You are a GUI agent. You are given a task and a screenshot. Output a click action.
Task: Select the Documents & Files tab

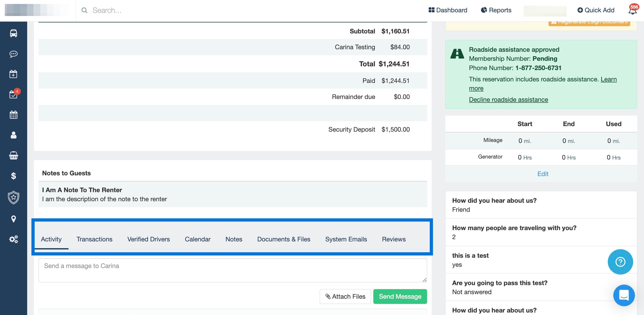[x=284, y=239]
